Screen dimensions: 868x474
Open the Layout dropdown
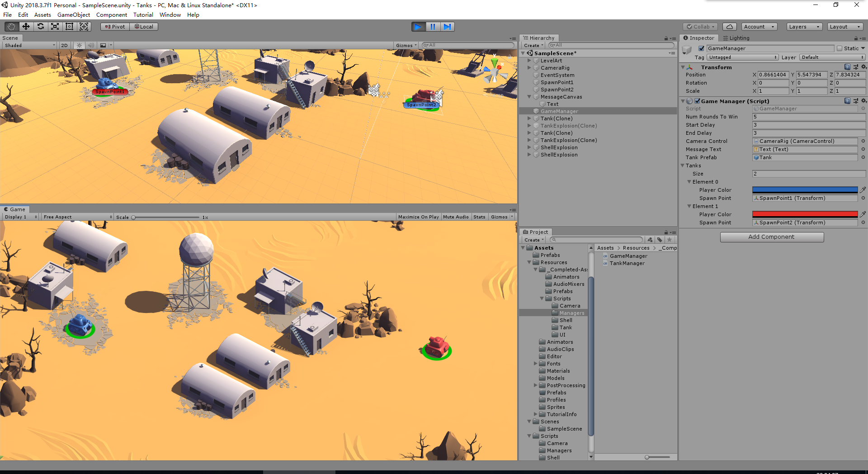click(x=845, y=27)
